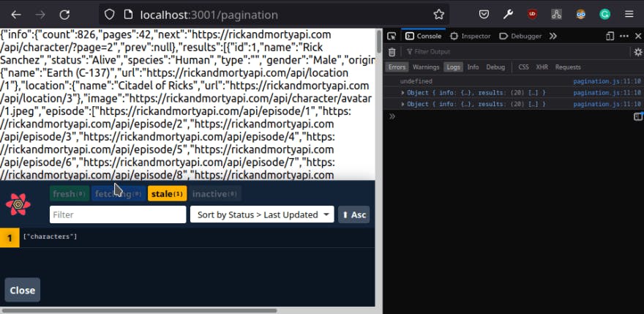The image size is (644, 314).
Task: Open the uBlock Origin extension
Action: coord(532,15)
